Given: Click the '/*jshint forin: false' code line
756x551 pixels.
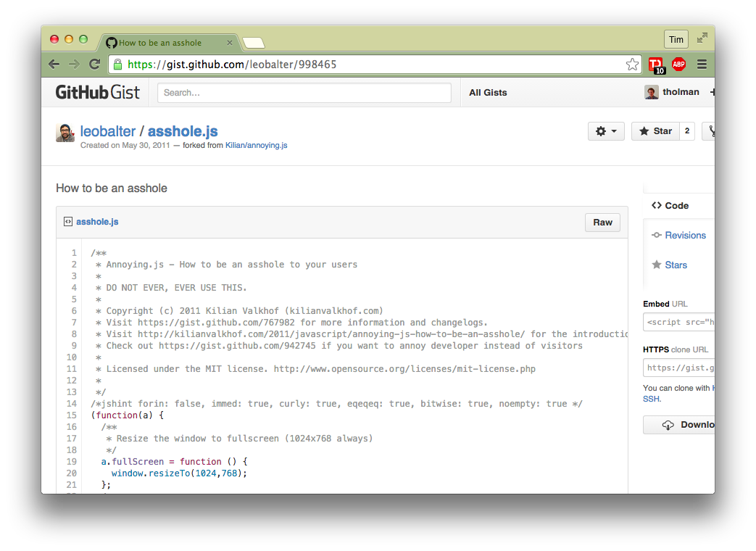Looking at the screenshot, I should point(336,404).
